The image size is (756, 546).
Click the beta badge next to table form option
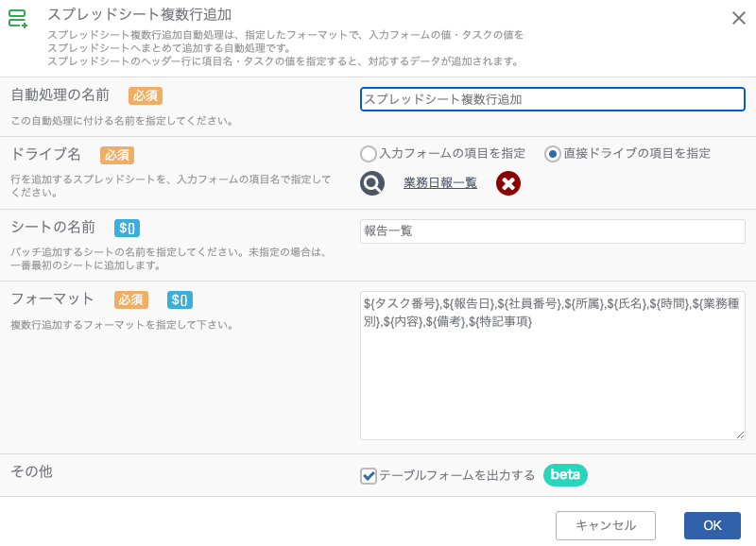click(x=565, y=475)
